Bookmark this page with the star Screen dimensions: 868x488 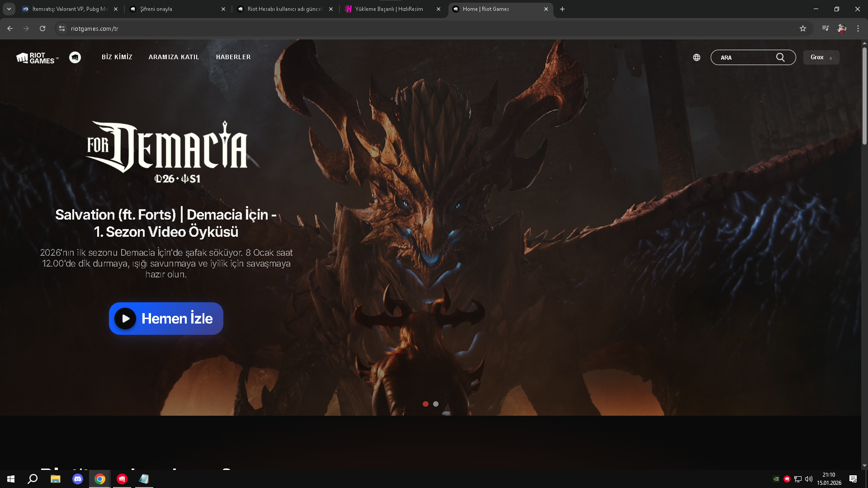(803, 28)
